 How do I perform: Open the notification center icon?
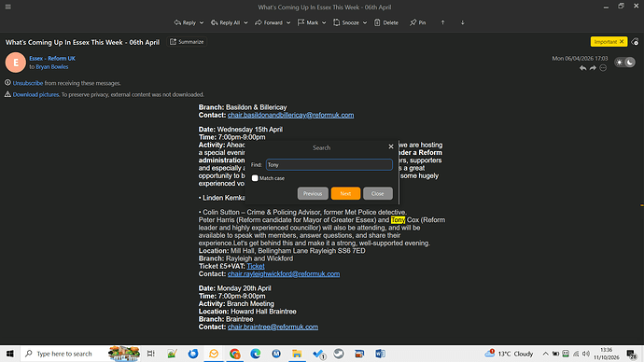click(x=632, y=354)
